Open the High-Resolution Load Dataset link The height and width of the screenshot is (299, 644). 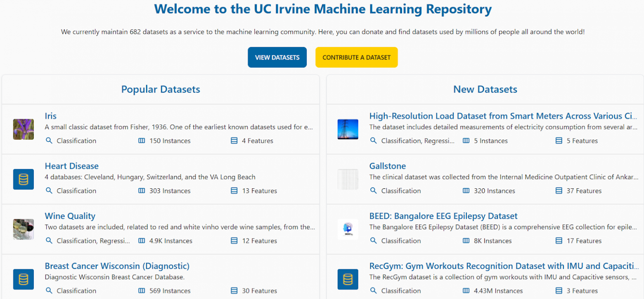point(504,116)
